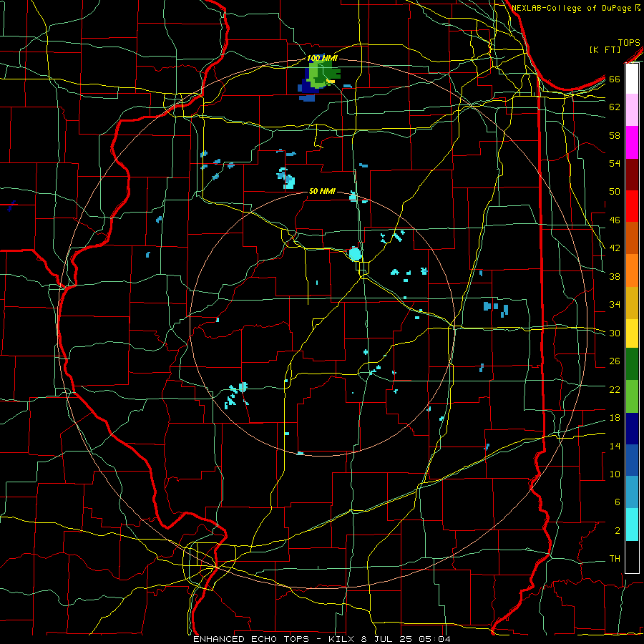This screenshot has height=644, width=644.
Task: Click the 50 NMI range ring label
Action: [x=322, y=191]
